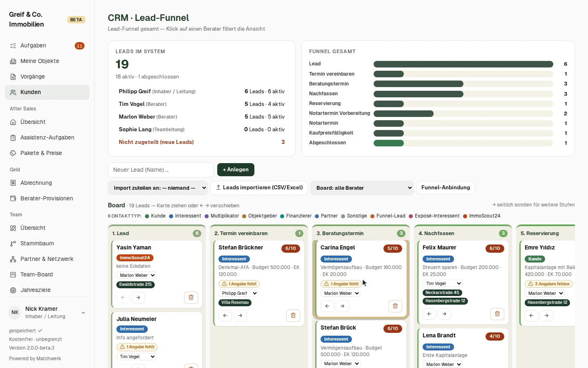588x368 pixels.
Task: Change advisor on Stefan Brückner card
Action: tap(238, 294)
